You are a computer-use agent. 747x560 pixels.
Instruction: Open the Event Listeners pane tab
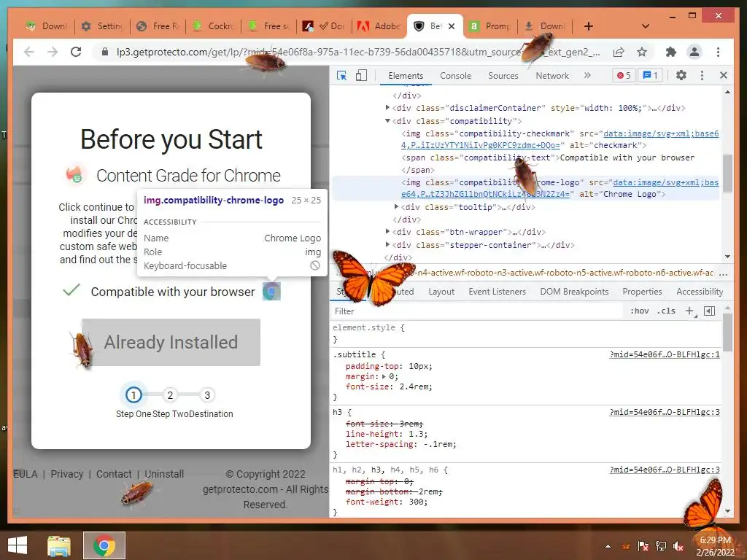point(497,292)
